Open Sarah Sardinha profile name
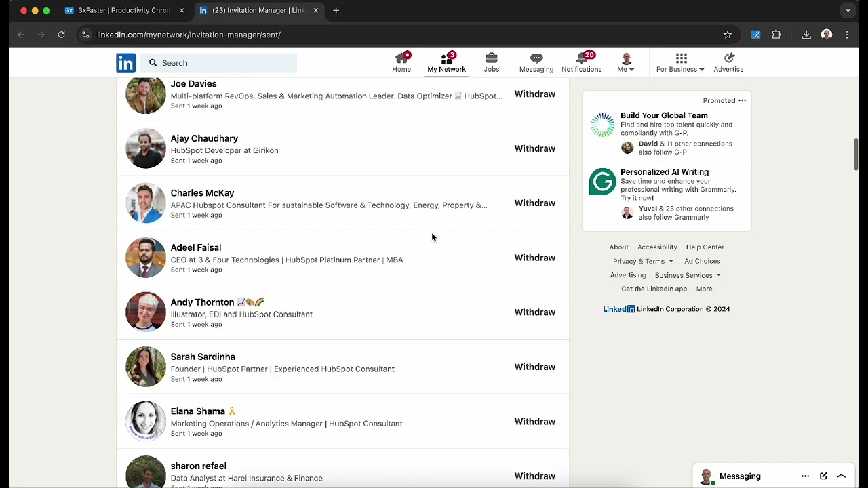The height and width of the screenshot is (488, 868). 203,357
